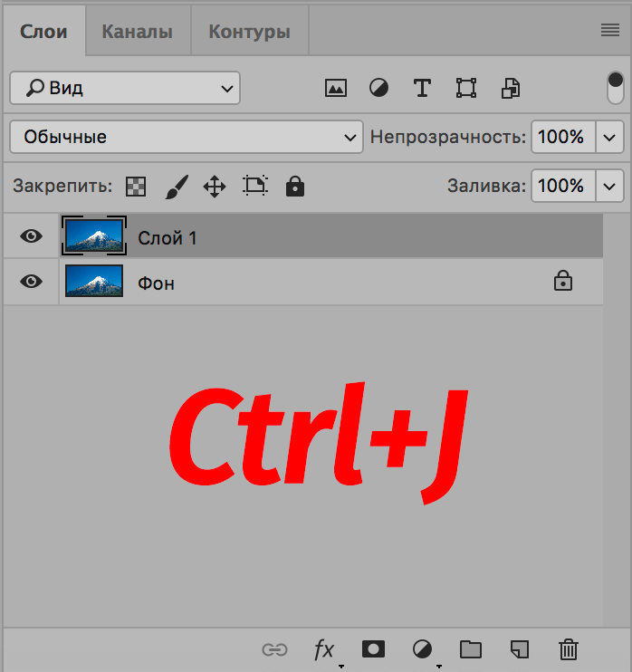Delete layer using trash icon

[x=568, y=648]
